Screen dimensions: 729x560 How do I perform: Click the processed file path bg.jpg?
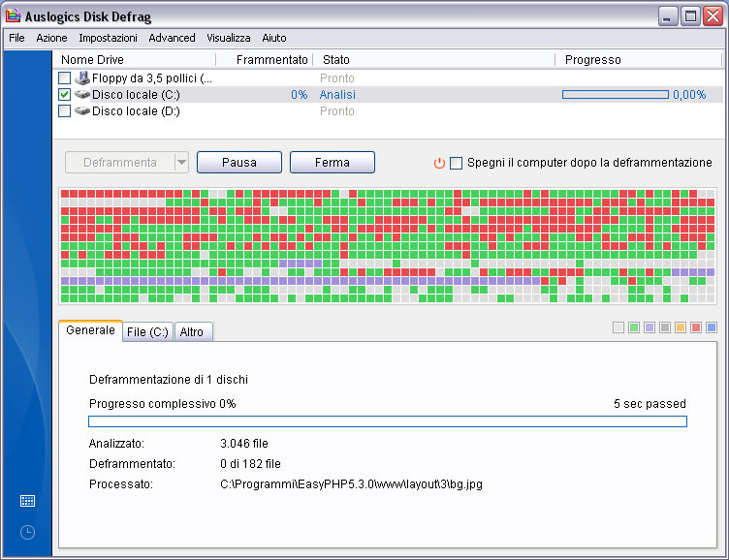pyautogui.click(x=352, y=484)
